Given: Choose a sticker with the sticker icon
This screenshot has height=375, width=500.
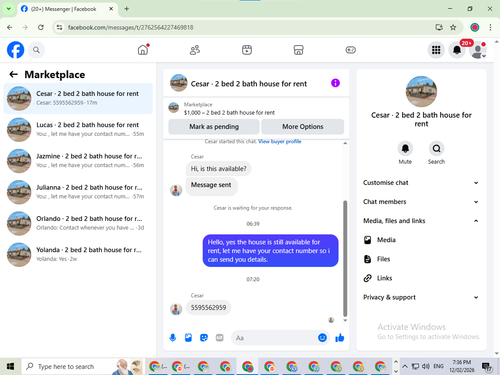Looking at the screenshot, I should [204, 338].
